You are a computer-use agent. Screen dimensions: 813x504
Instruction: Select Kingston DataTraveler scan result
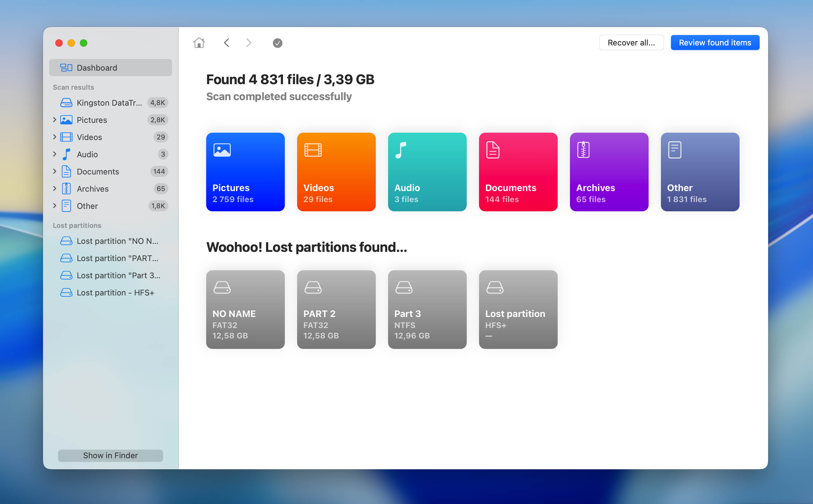(109, 103)
